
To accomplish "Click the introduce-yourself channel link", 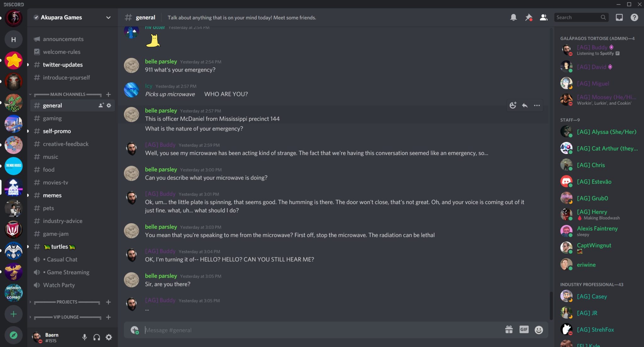I will [x=66, y=78].
